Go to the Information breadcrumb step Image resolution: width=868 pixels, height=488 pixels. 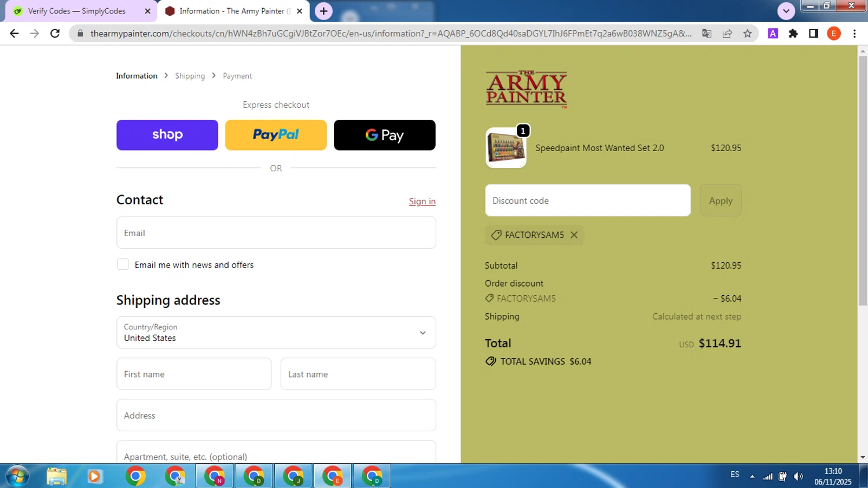(137, 76)
